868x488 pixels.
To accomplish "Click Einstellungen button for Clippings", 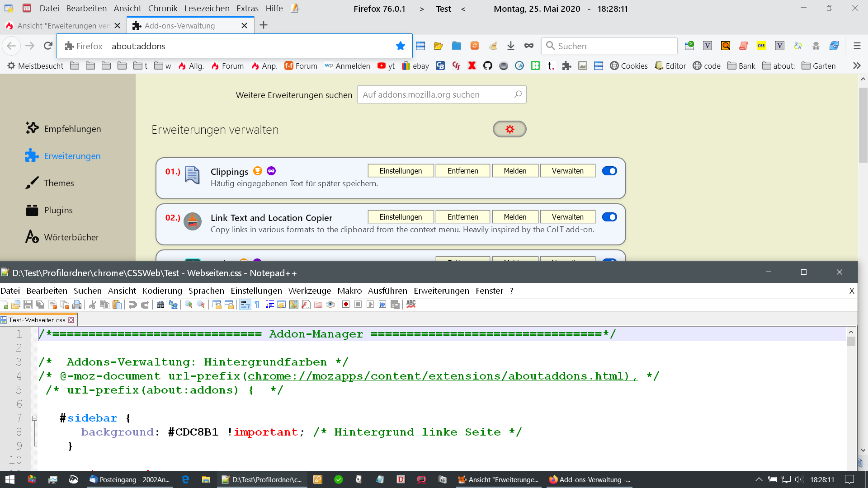I will pos(401,171).
